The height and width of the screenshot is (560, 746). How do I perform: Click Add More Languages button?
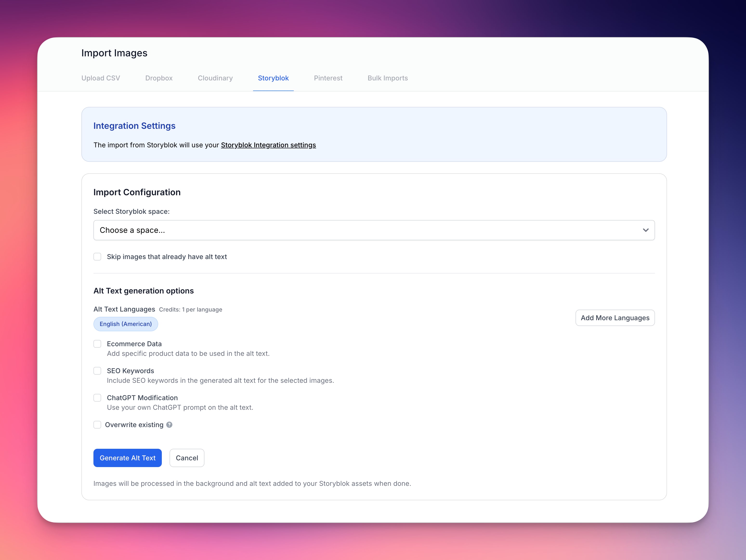click(615, 318)
